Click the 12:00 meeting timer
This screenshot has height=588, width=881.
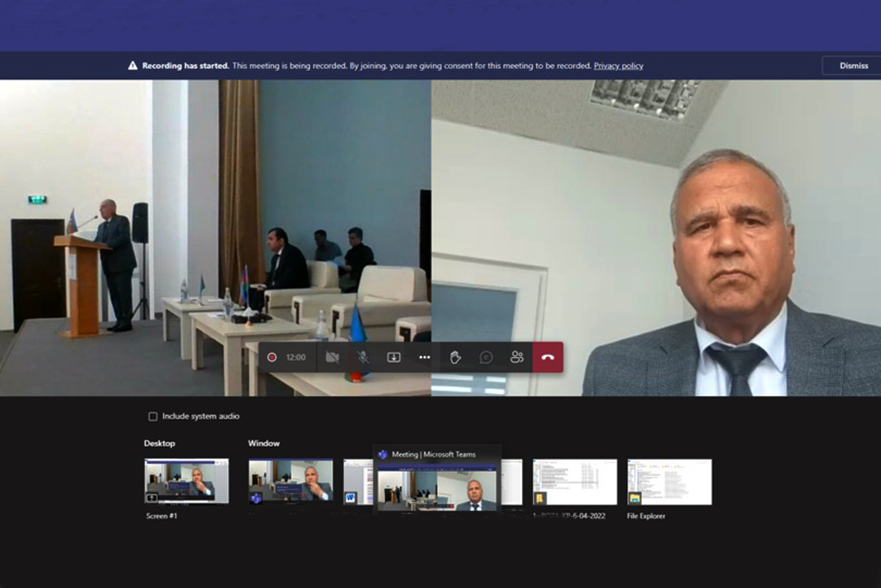(x=295, y=357)
